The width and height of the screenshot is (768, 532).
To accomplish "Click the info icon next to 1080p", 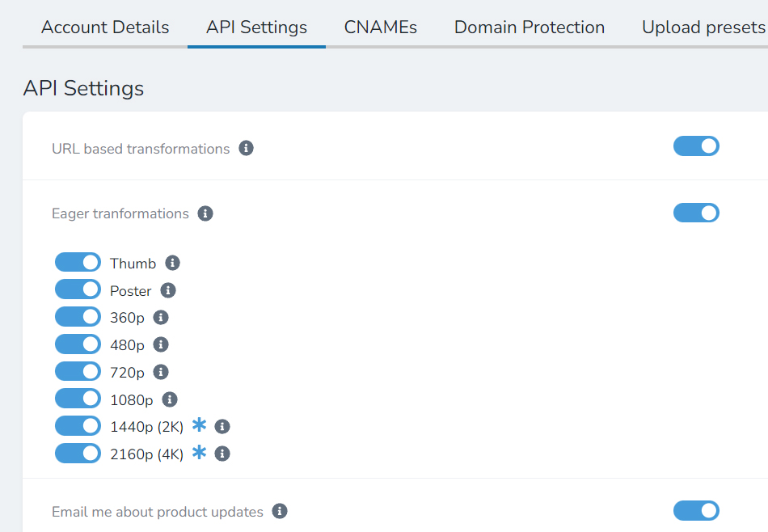I will [x=170, y=399].
